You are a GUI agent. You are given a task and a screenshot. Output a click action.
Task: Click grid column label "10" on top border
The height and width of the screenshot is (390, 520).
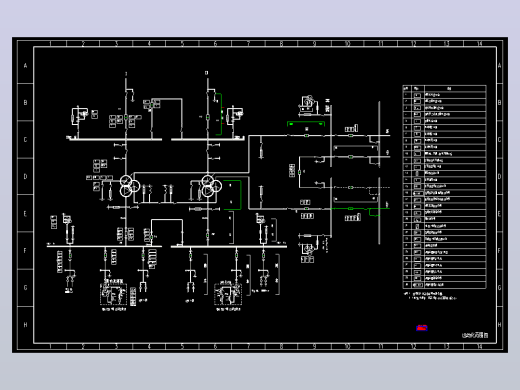[347, 44]
